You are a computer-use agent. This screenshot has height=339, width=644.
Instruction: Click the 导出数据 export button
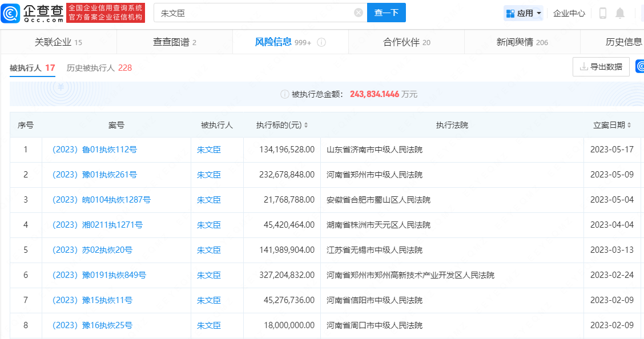click(x=601, y=66)
